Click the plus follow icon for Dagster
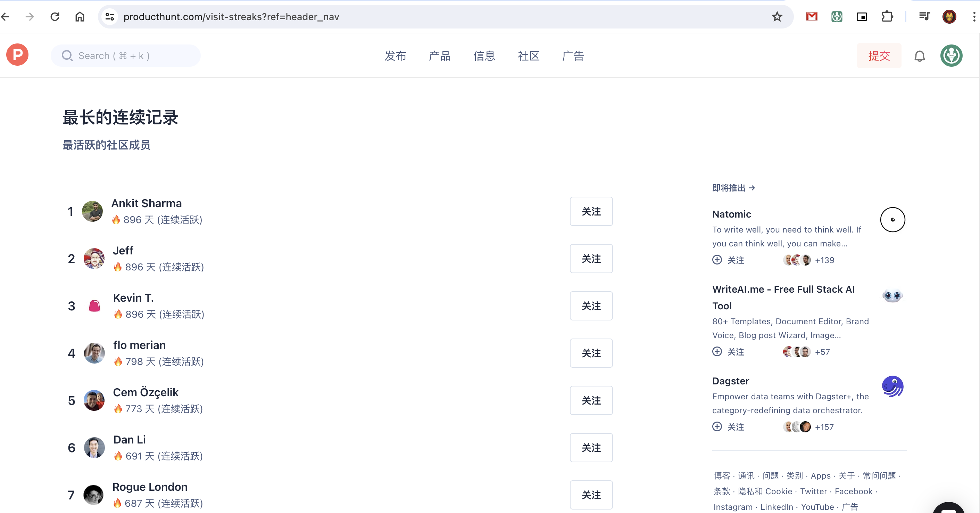Viewport: 980px width, 513px height. tap(717, 426)
